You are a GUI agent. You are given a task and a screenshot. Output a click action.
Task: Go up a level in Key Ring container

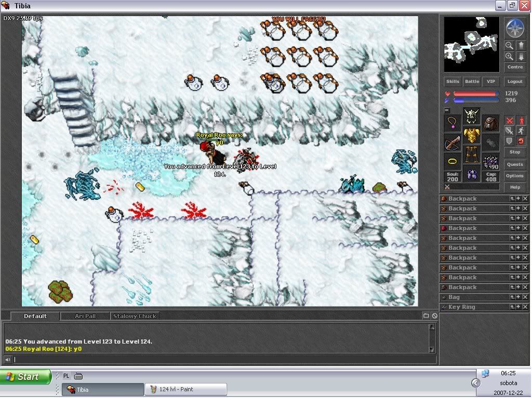(x=512, y=307)
